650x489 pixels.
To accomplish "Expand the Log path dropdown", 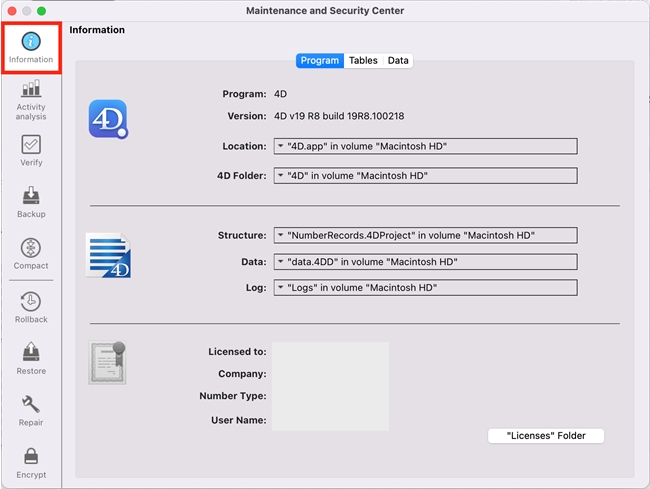I will (425, 288).
